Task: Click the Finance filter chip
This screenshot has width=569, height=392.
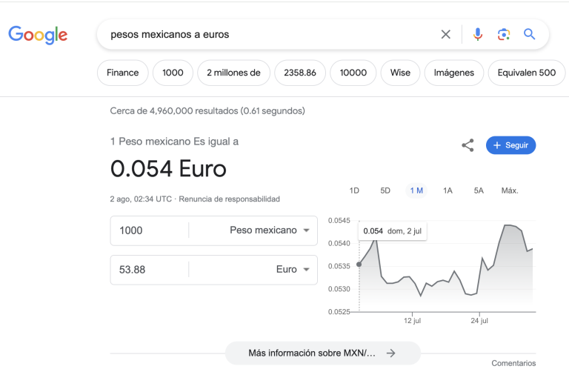Action: point(122,73)
